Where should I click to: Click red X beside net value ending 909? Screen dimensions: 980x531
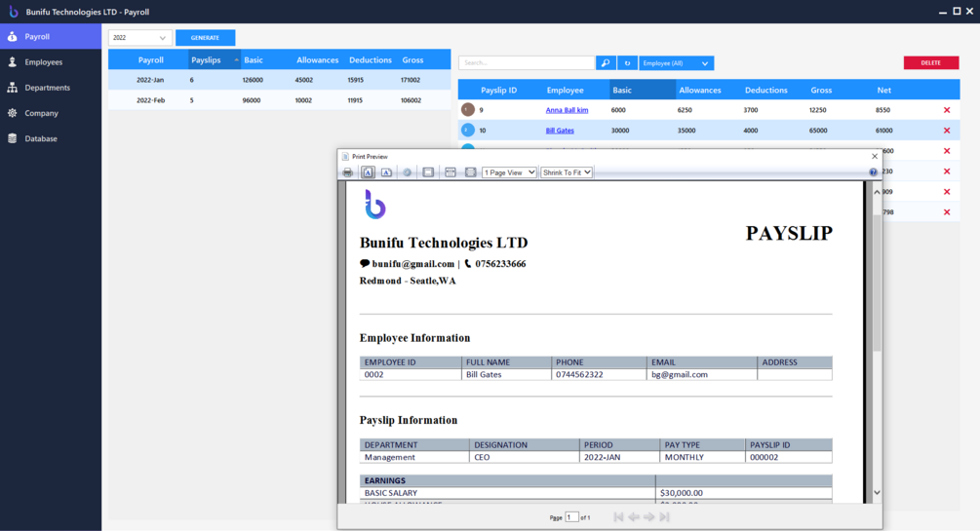[947, 192]
